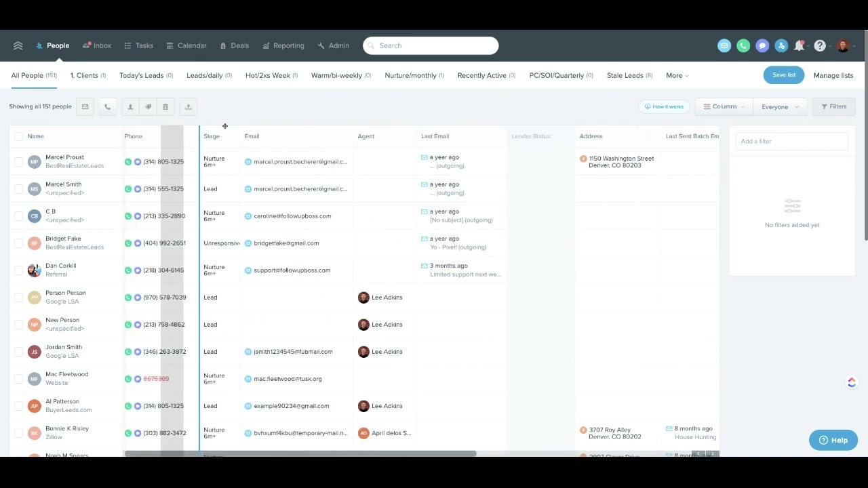Click email icon beside caroline@followupboss.com
Screen dimensions: 868x488
point(248,216)
